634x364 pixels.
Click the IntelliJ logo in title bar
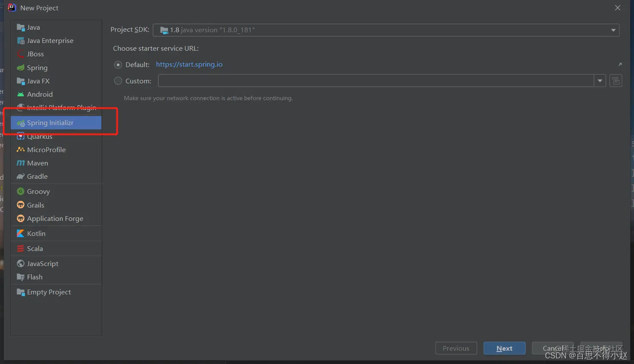pos(12,8)
